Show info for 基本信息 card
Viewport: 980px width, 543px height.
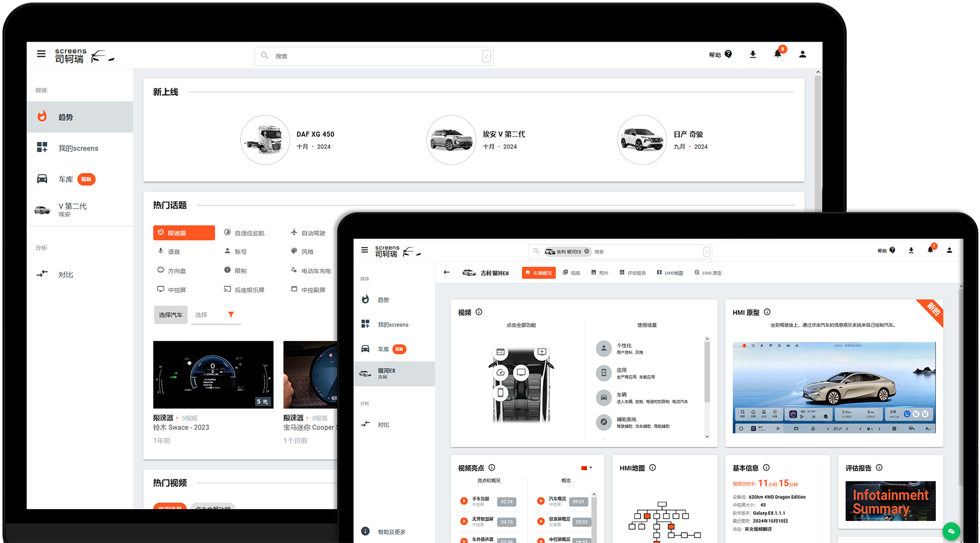click(766, 468)
